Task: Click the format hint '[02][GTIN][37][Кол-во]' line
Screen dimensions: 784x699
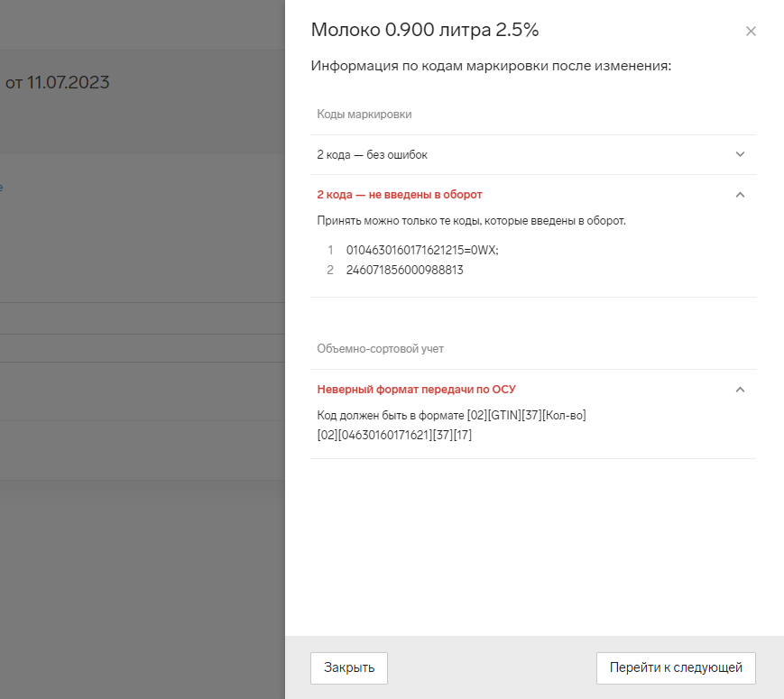Action: [452, 416]
